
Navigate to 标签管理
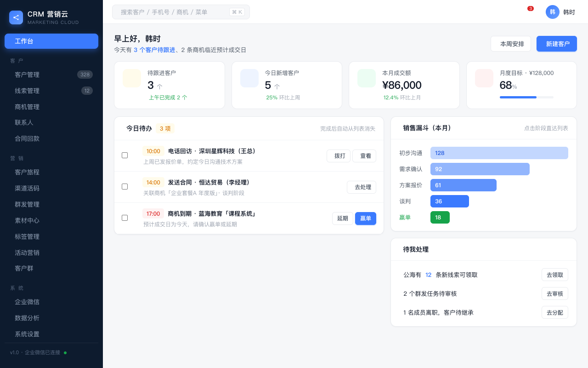click(51, 236)
